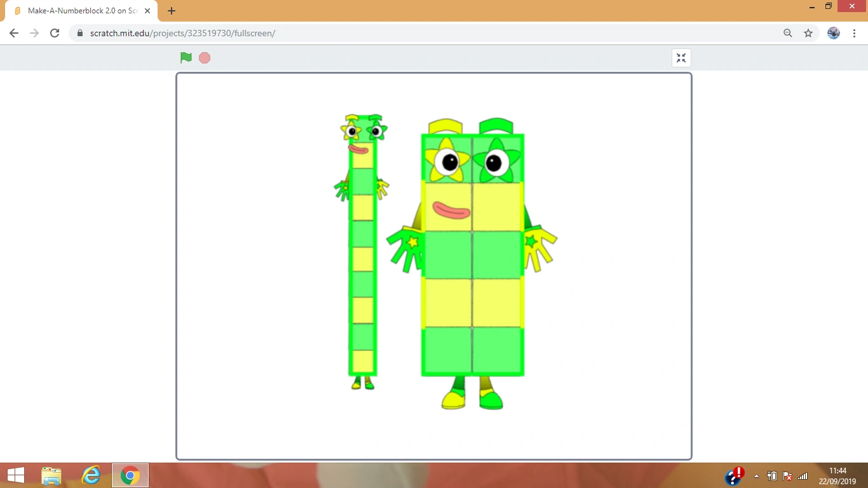This screenshot has width=868, height=488.
Task: Reload the Scratch project page
Action: pyautogui.click(x=55, y=33)
